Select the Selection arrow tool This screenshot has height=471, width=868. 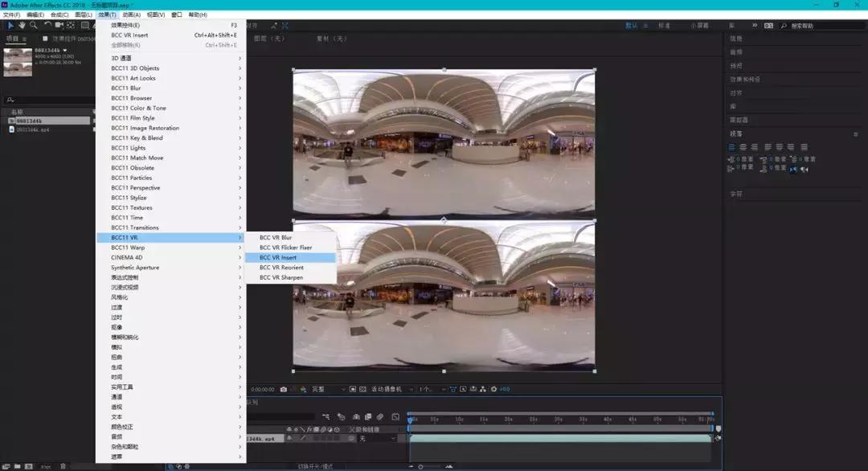(x=10, y=26)
